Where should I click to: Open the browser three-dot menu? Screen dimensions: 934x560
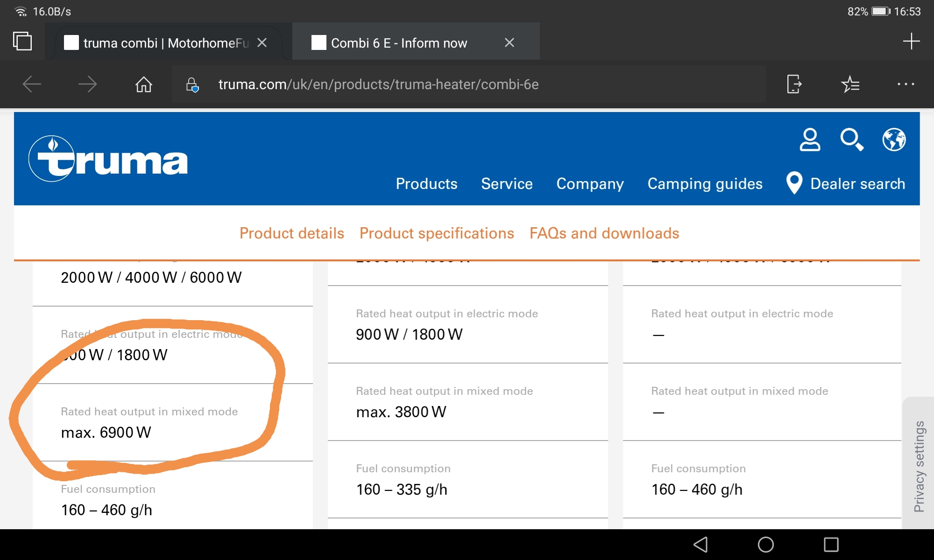tap(906, 84)
